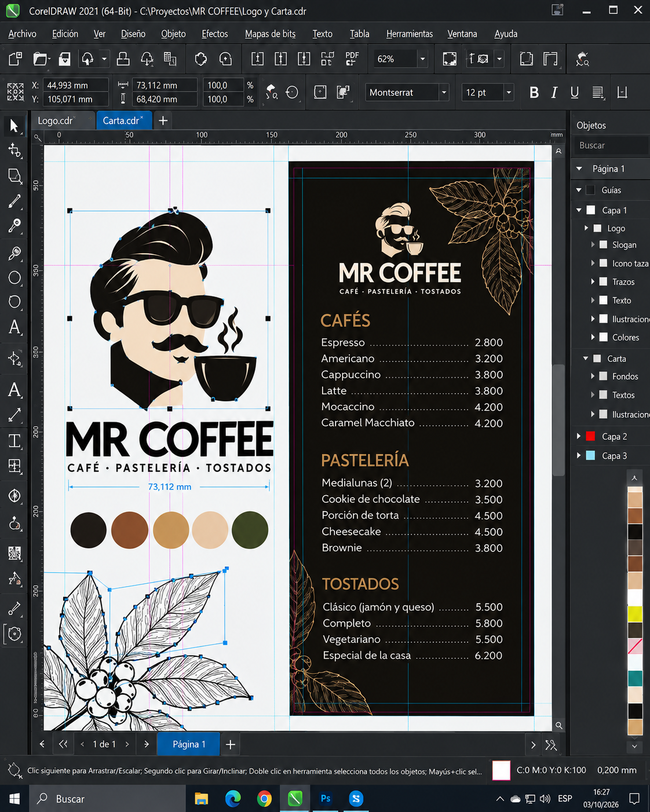This screenshot has height=812, width=650.
Task: Click the New document icon
Action: [x=16, y=59]
